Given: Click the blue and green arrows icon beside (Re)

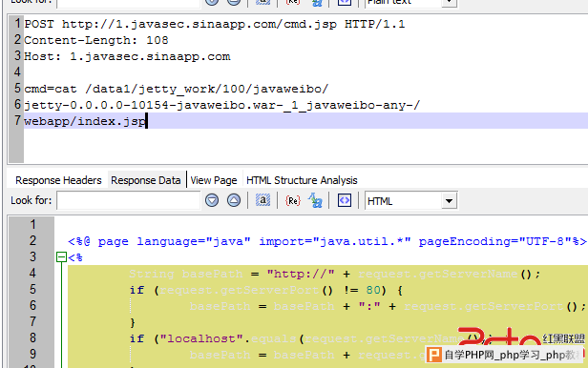Looking at the screenshot, I should (x=315, y=200).
